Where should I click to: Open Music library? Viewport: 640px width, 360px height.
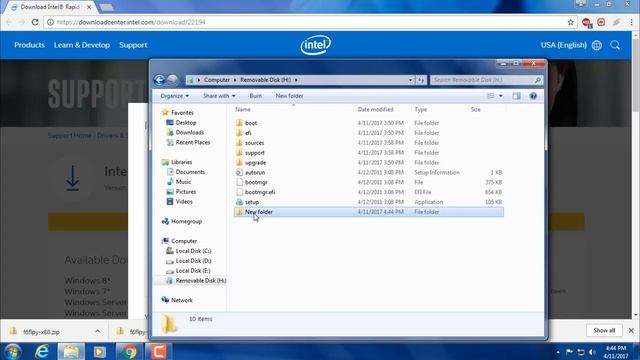click(x=183, y=182)
